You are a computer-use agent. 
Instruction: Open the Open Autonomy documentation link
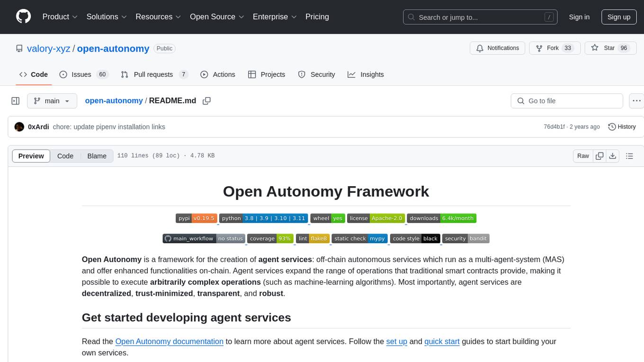click(170, 341)
